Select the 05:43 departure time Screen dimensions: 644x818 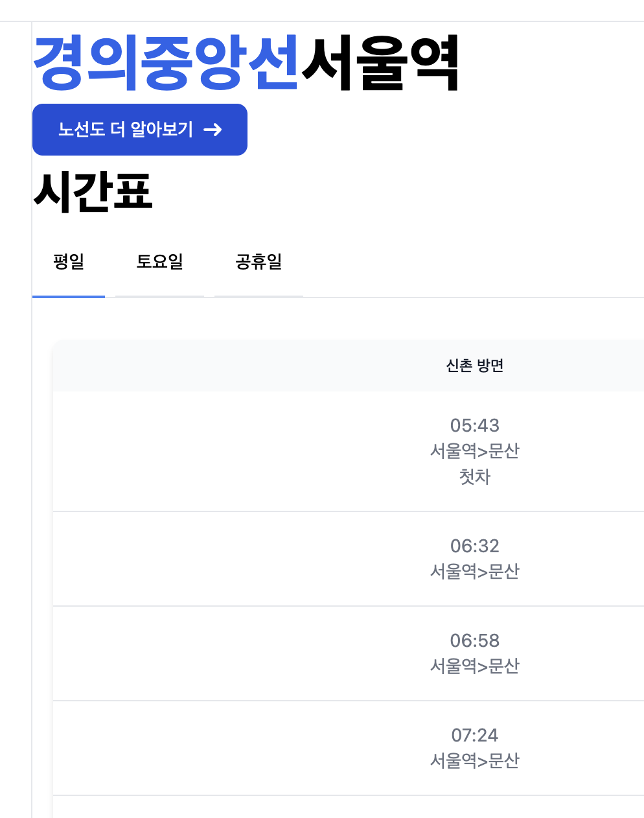tap(475, 425)
